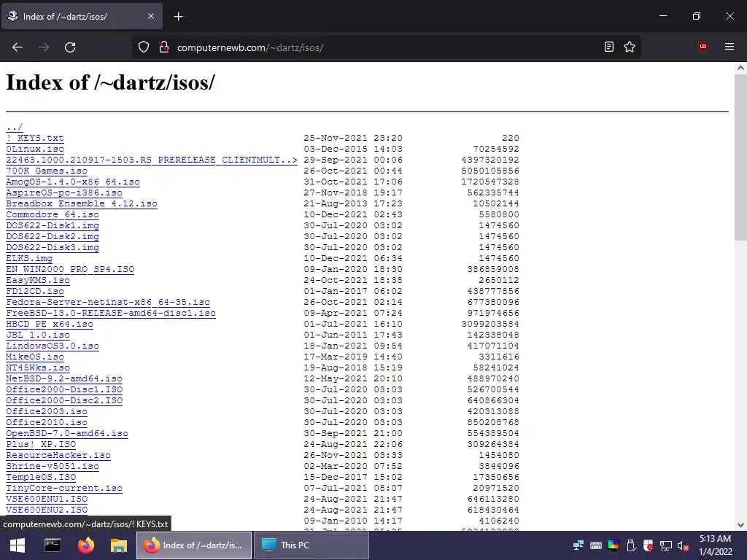Open Breadbox_Ensemble_4.12.iso link

pos(82,204)
